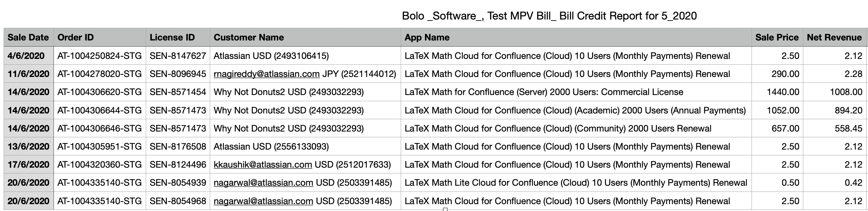Select the Sale Date column header

coord(28,38)
